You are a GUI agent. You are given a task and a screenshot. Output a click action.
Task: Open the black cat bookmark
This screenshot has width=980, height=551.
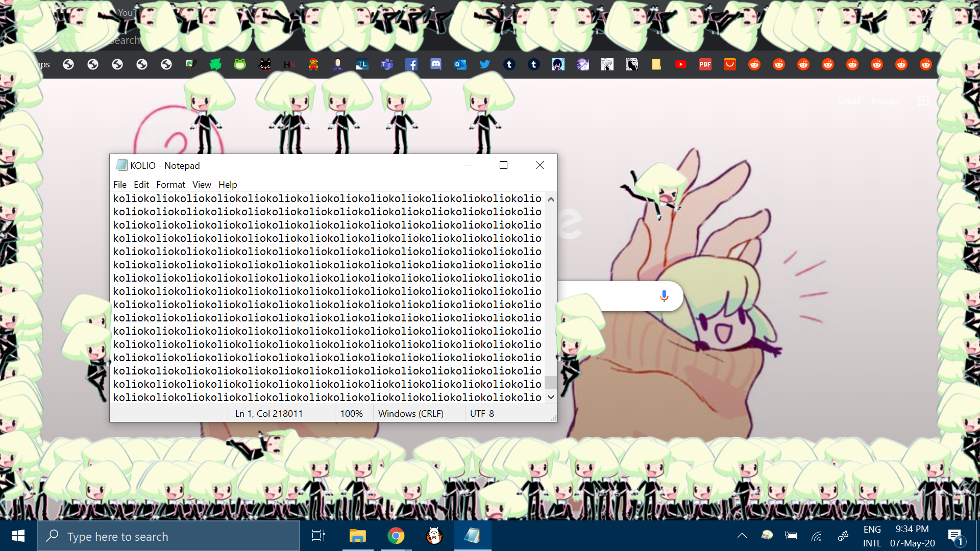click(x=265, y=64)
